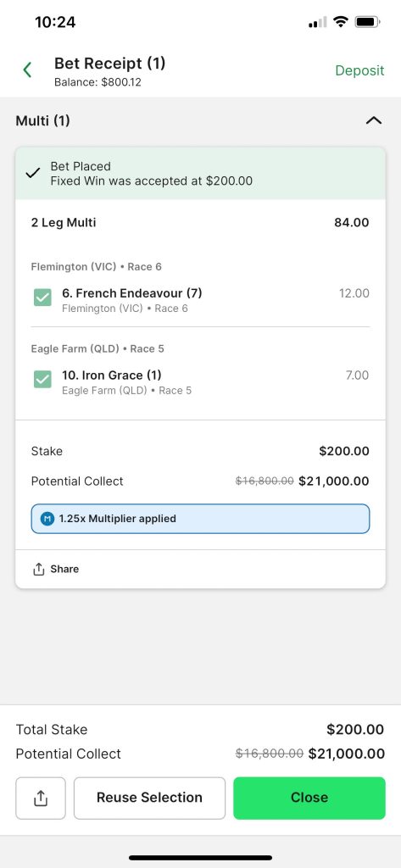Tap the Wi-Fi status icon
401x868 pixels.
(x=341, y=22)
